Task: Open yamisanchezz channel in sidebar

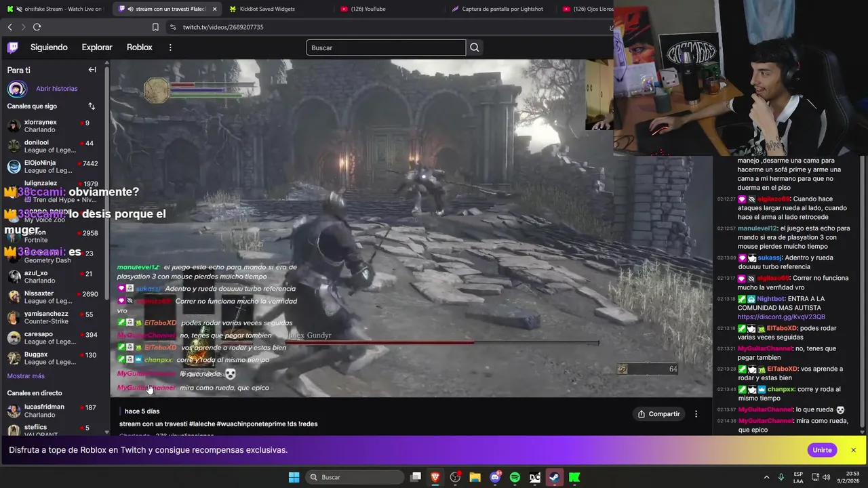Action: 53,317
